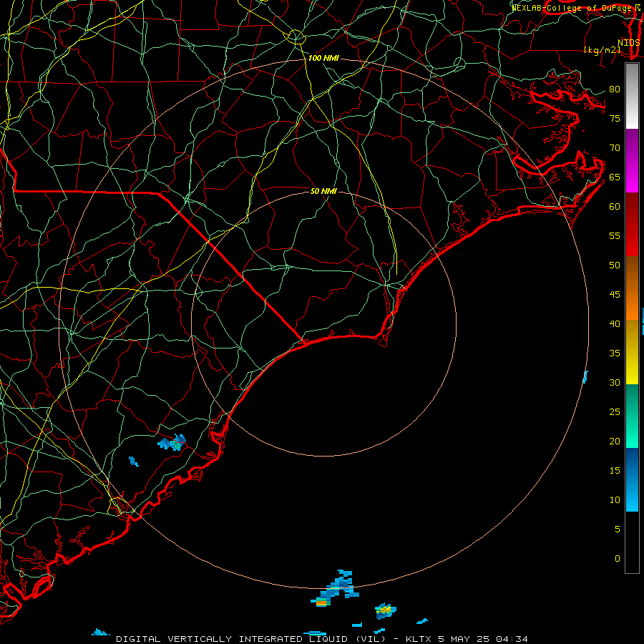Select the "20" value on the VIL scale
This screenshot has height=644, width=644.
(x=615, y=441)
